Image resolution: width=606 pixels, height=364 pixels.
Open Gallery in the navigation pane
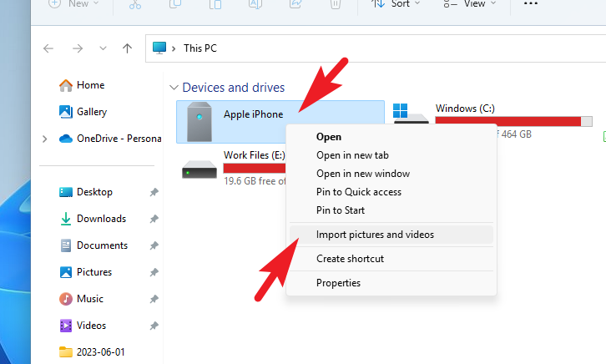point(83,112)
